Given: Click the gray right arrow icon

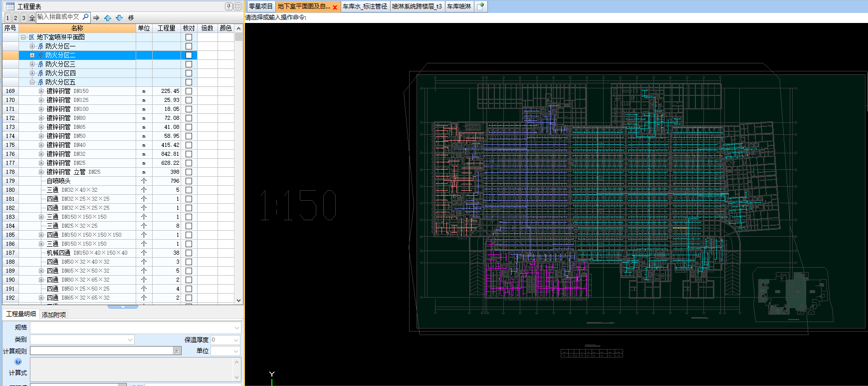Looking at the screenshot, I should 96,18.
